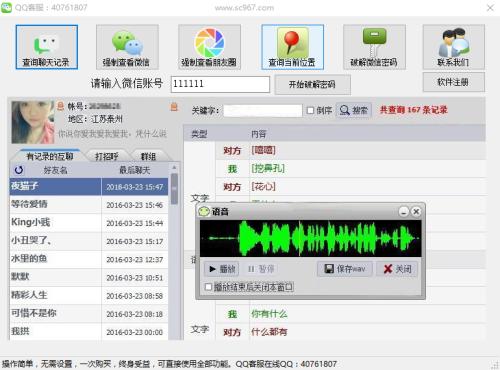
Task: Close the 语音 dialog via title X
Action: (x=416, y=211)
